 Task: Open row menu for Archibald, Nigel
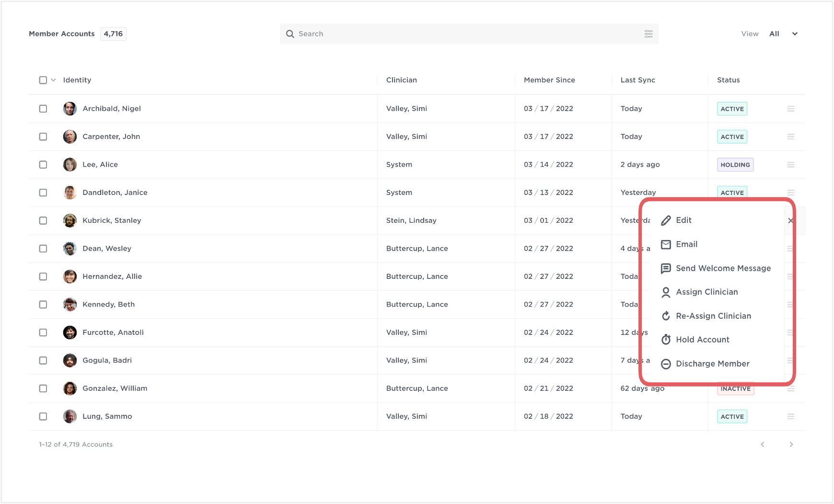point(790,109)
